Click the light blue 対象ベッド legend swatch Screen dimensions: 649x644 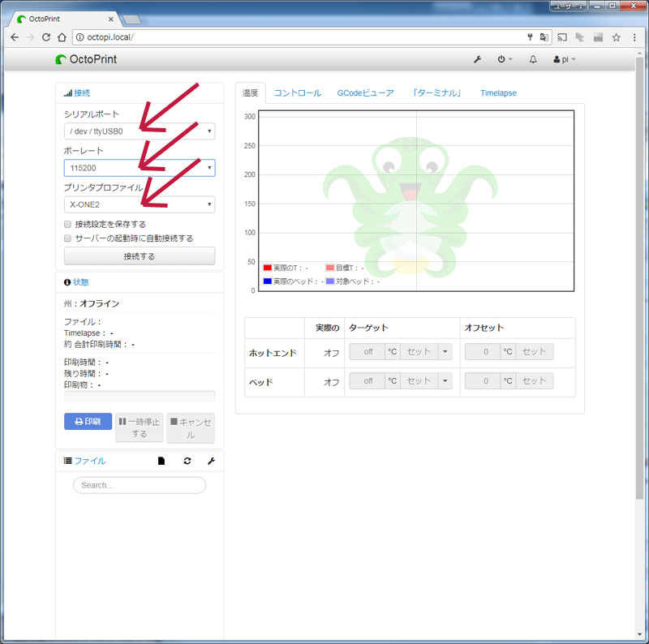[330, 281]
